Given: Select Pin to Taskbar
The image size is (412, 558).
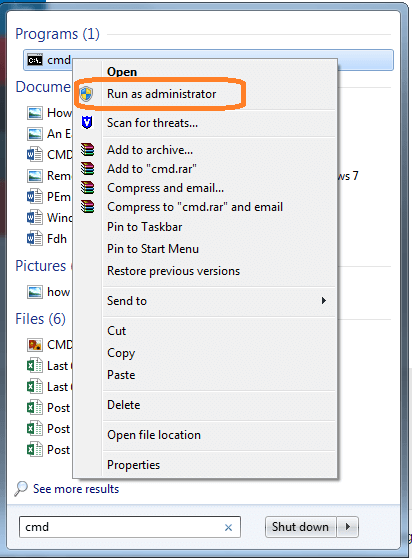Looking at the screenshot, I should click(x=144, y=227).
